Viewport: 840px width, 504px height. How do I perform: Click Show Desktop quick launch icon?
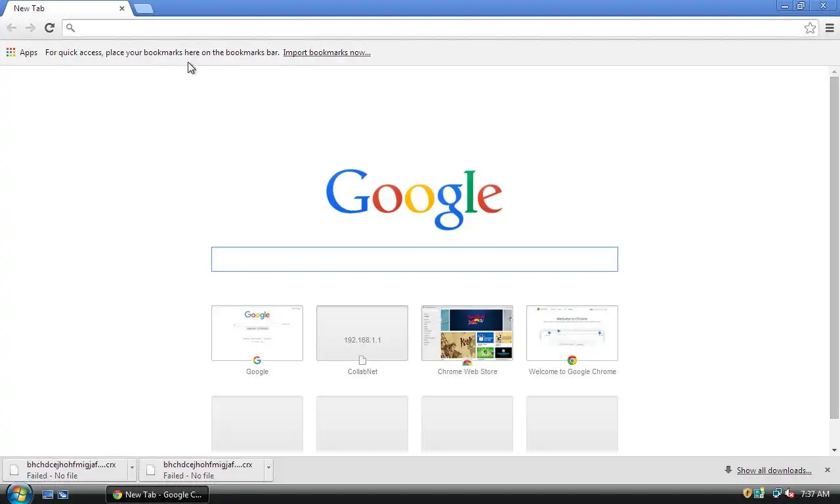click(48, 494)
